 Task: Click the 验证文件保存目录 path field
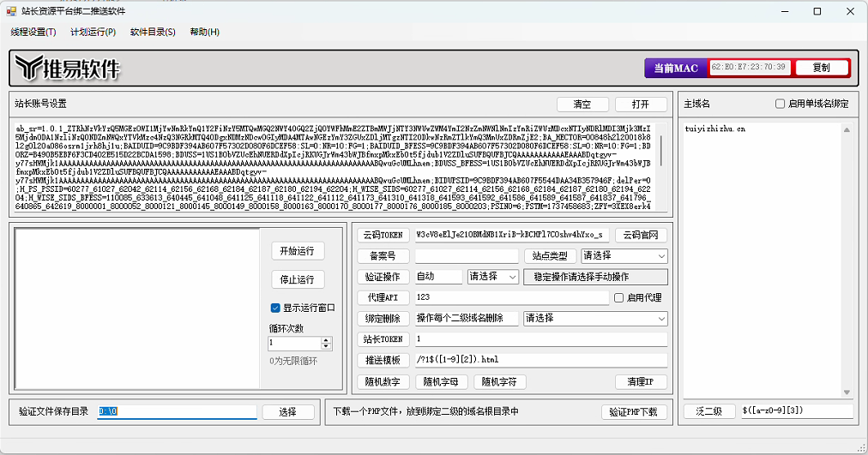178,412
